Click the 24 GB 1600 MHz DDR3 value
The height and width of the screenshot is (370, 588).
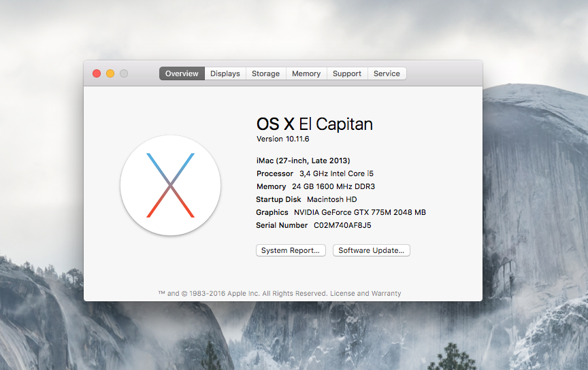pyautogui.click(x=333, y=186)
